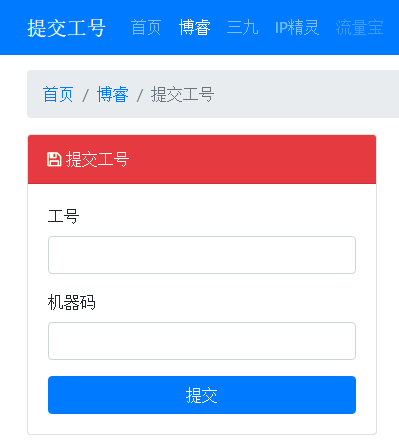
Task: Click the red card header background
Action: tap(253, 159)
